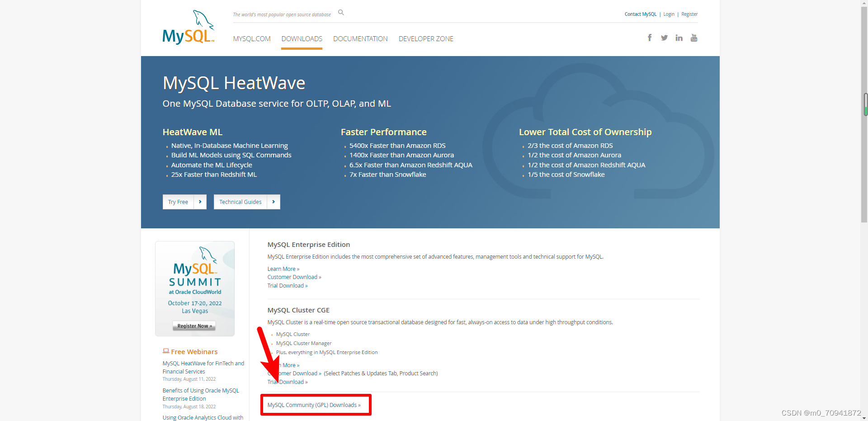This screenshot has width=868, height=421.
Task: Click the MySQL dolphin logo
Action: click(189, 27)
